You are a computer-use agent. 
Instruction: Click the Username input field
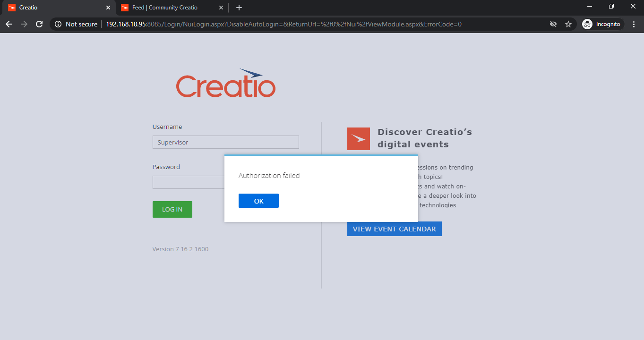[x=225, y=142]
